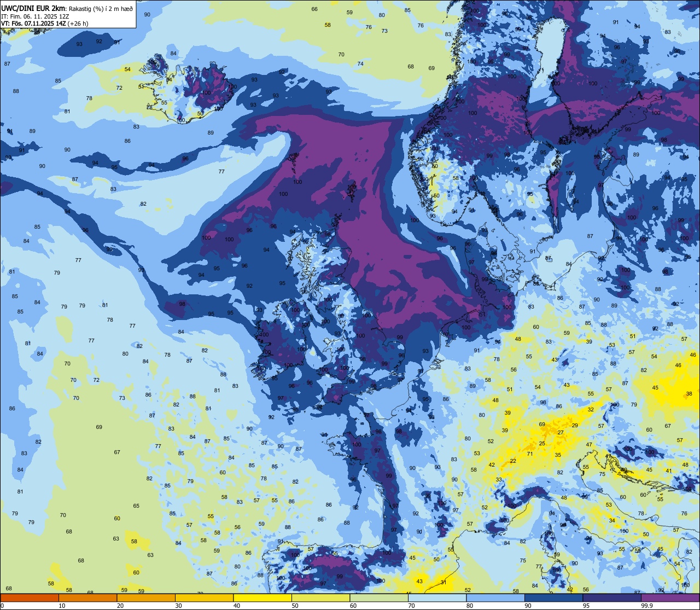Click the '99.9' tick label on the legend scale
700x610 pixels.
[646, 606]
